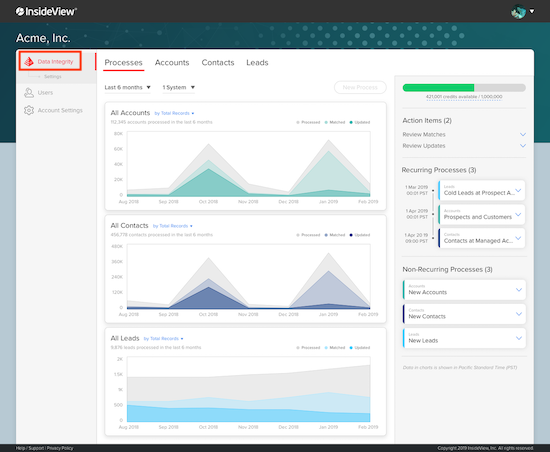
Task: Open New Contacts non-recurring process
Action: (x=464, y=314)
